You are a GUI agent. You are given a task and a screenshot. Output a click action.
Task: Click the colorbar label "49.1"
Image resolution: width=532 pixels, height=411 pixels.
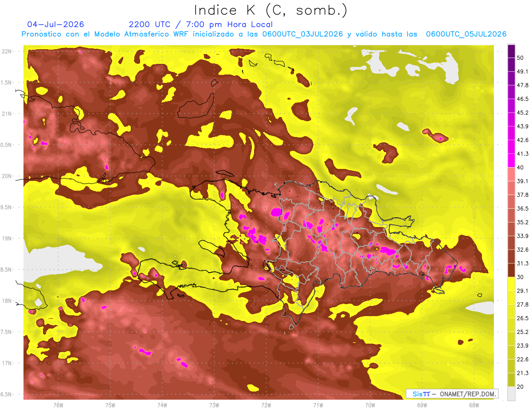pyautogui.click(x=523, y=71)
